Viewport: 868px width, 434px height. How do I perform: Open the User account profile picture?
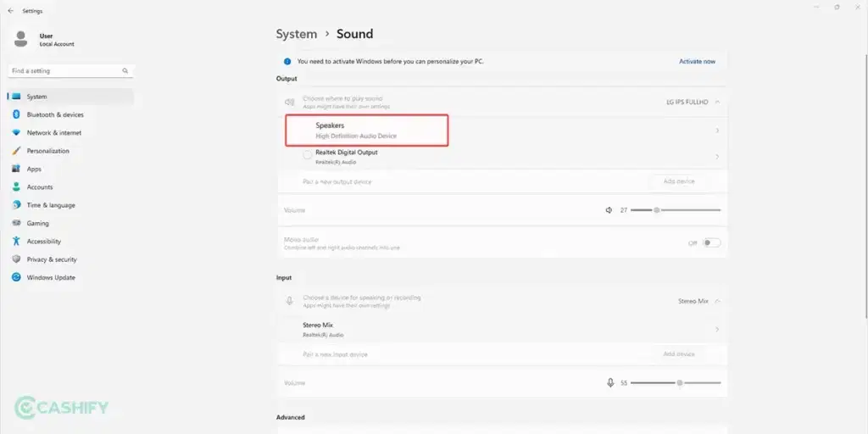click(x=21, y=39)
